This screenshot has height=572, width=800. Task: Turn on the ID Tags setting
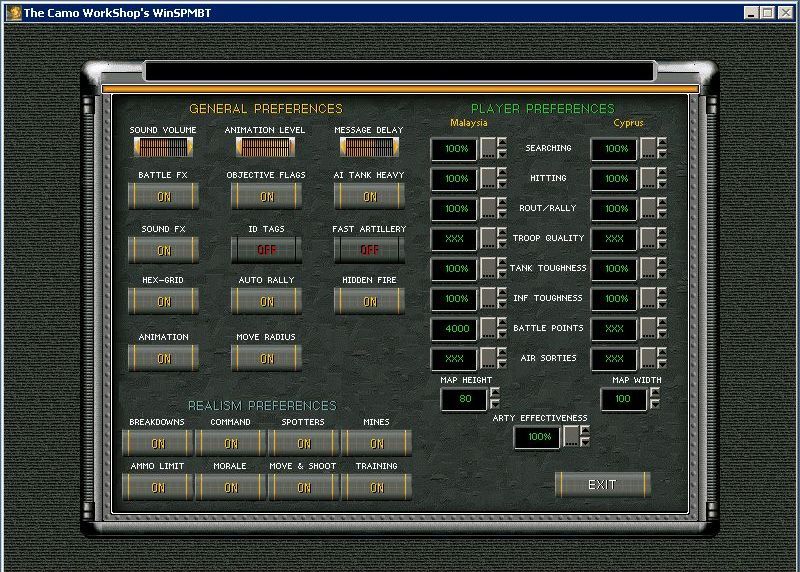coord(266,249)
